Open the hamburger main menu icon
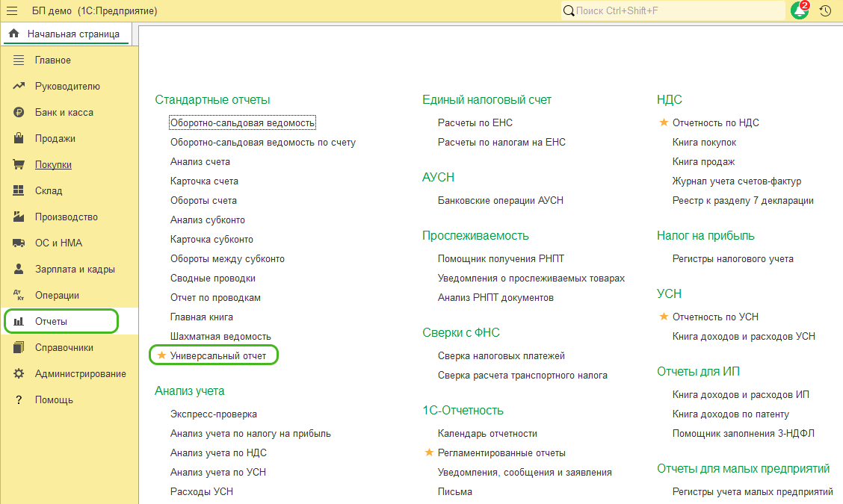 12,10
